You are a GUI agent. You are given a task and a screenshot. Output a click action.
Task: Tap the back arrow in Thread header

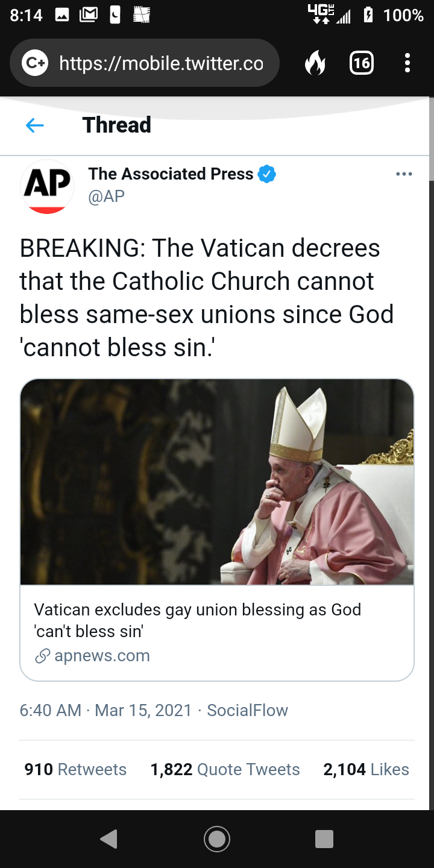[35, 125]
